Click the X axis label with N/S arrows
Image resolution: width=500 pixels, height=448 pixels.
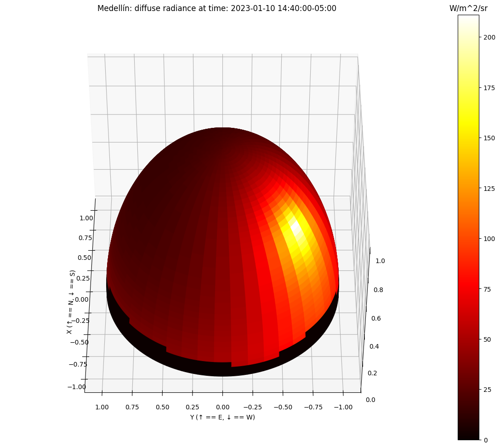pyautogui.click(x=71, y=302)
